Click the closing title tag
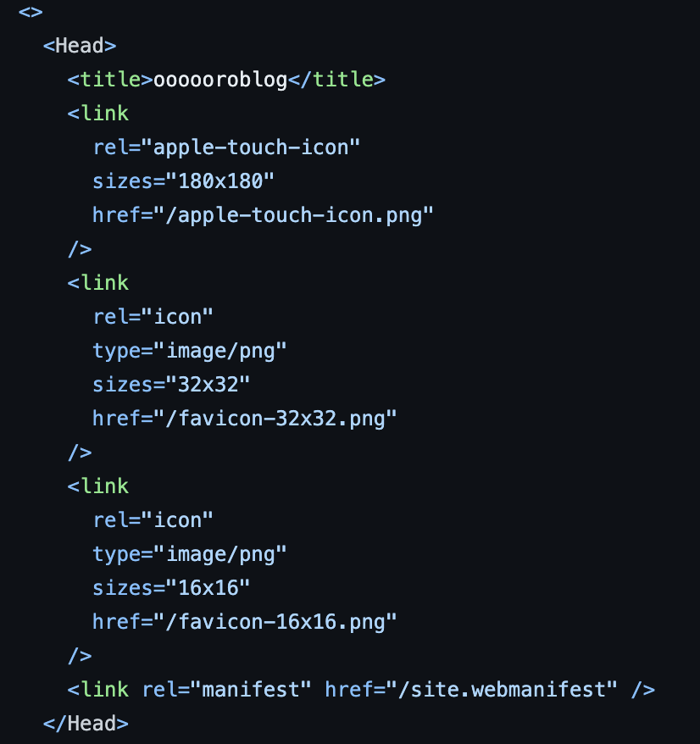 (x=337, y=80)
